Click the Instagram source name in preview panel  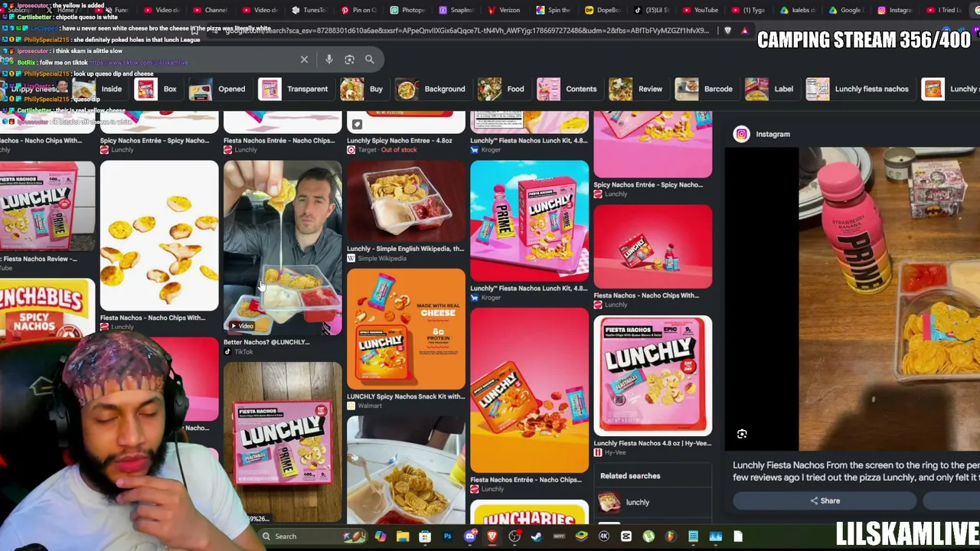(773, 134)
